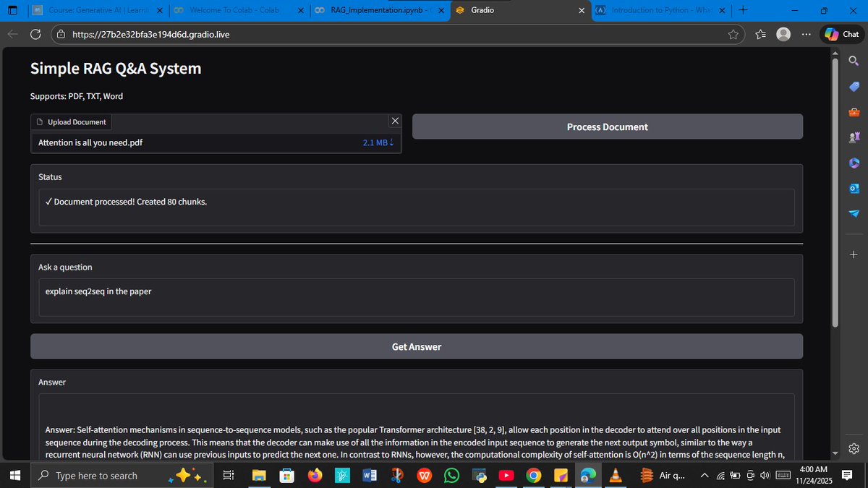Download Attention is all you need.pdf

[391, 142]
